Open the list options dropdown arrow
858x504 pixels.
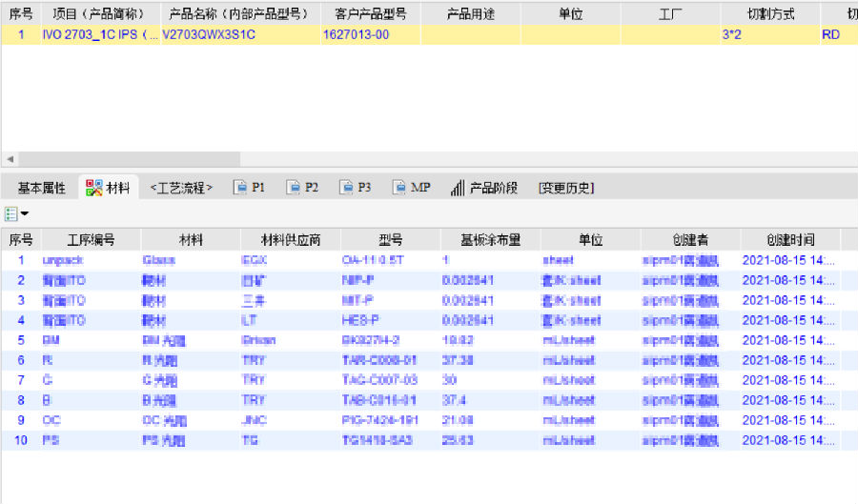(25, 214)
